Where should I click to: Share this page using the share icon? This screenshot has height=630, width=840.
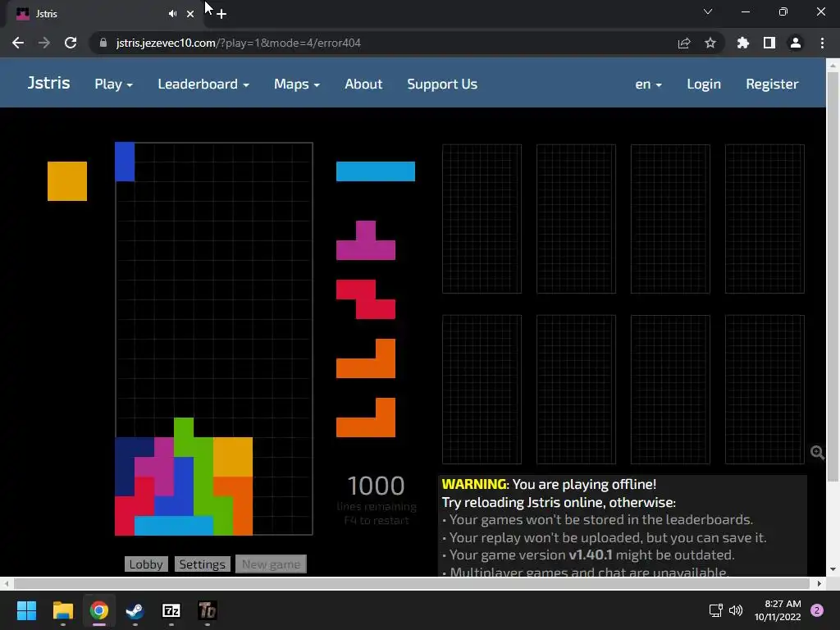click(x=684, y=43)
